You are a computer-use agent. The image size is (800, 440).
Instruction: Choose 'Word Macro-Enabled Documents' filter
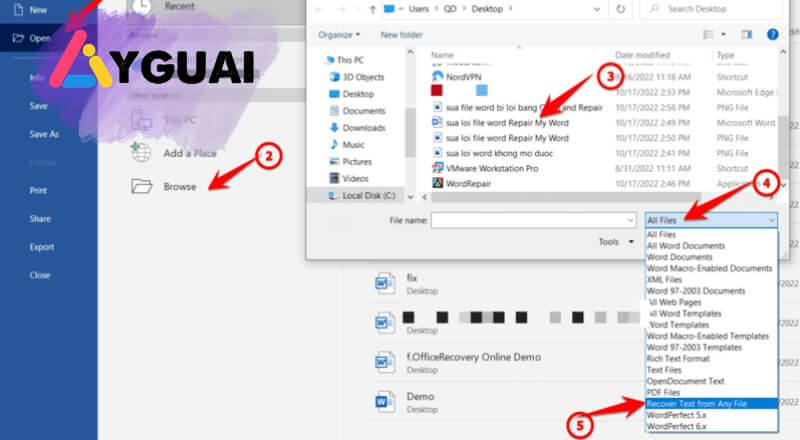coord(709,268)
